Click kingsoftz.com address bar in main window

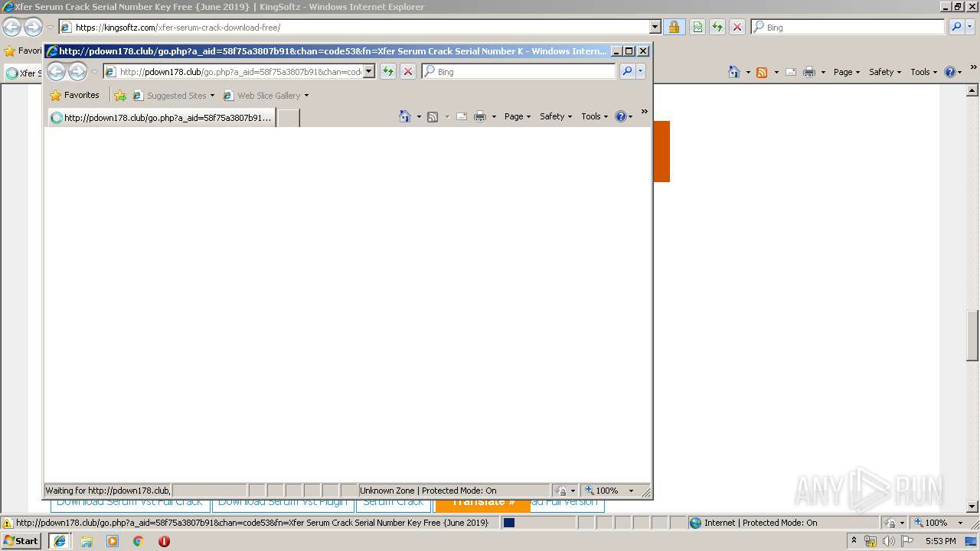point(360,27)
